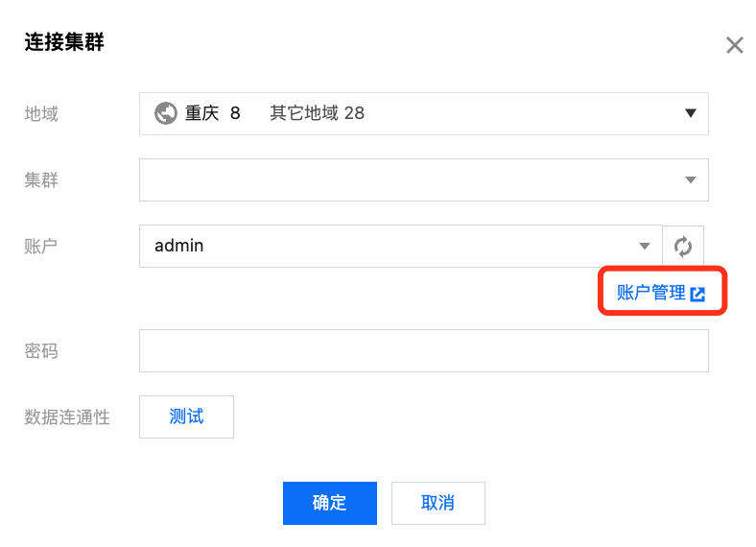
Task: Click the 连接集群 dialog title
Action: (63, 42)
